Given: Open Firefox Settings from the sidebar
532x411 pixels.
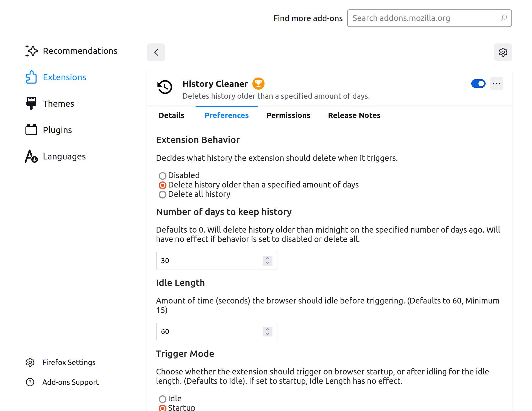Looking at the screenshot, I should pos(69,362).
